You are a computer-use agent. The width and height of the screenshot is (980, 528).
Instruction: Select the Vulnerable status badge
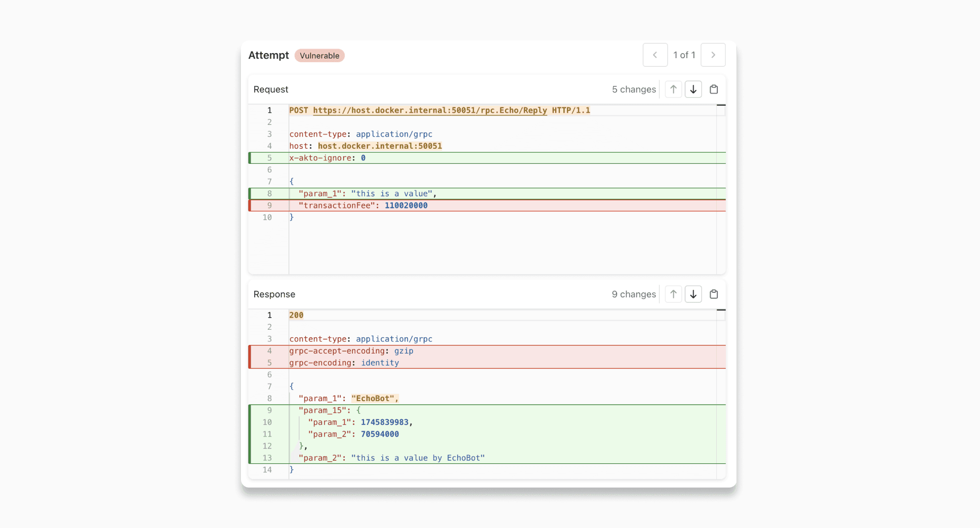[x=319, y=56]
